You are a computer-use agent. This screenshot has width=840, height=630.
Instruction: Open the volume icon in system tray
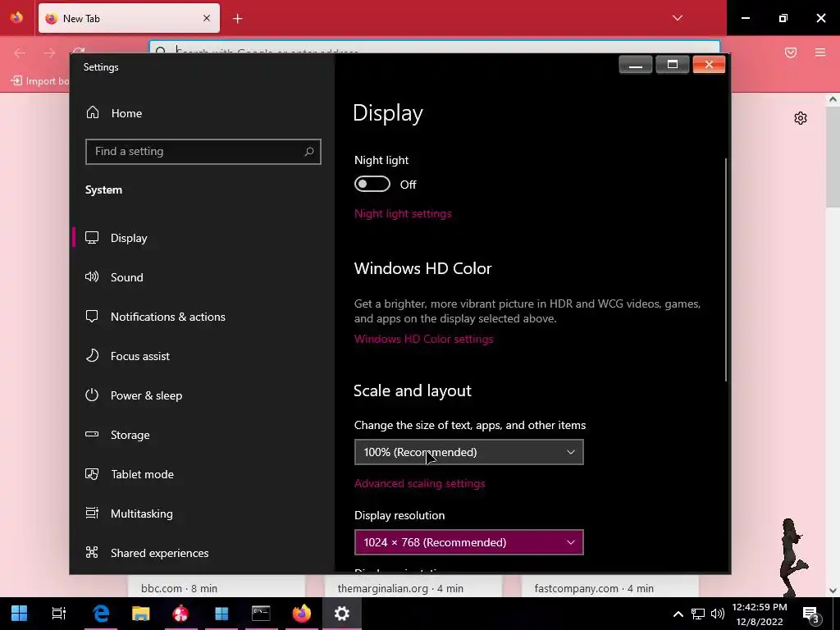(717, 614)
